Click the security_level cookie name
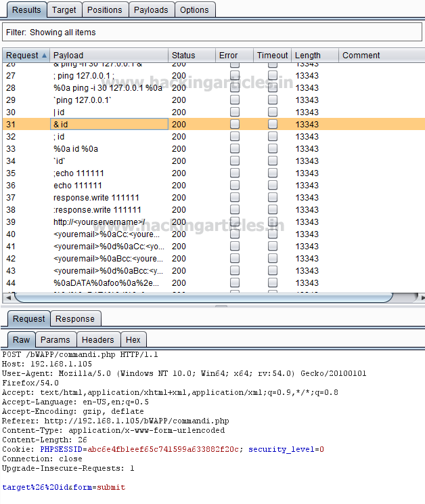425x504 pixels. (282, 449)
